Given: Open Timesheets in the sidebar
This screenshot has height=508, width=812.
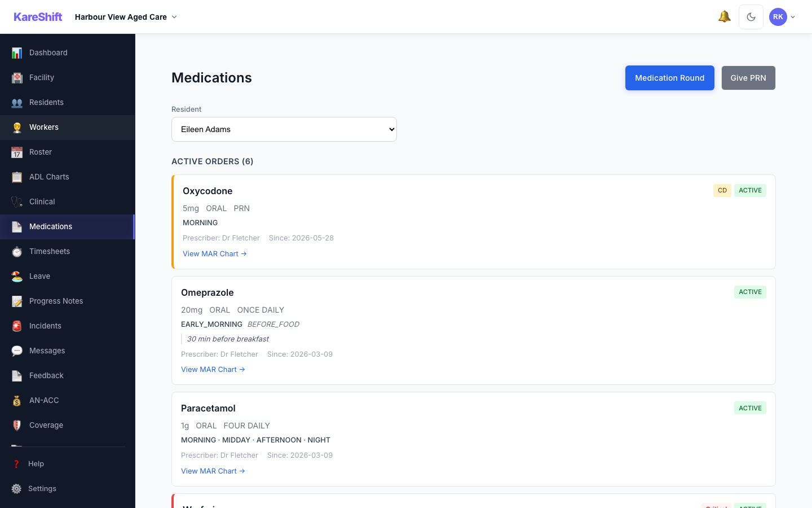Looking at the screenshot, I should [x=68, y=251].
